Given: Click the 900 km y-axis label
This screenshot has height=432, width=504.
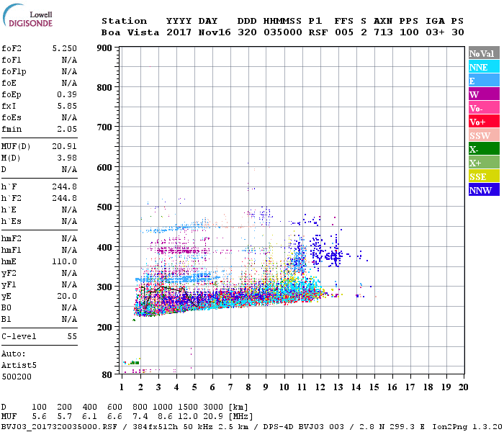Looking at the screenshot, I should click(104, 48).
